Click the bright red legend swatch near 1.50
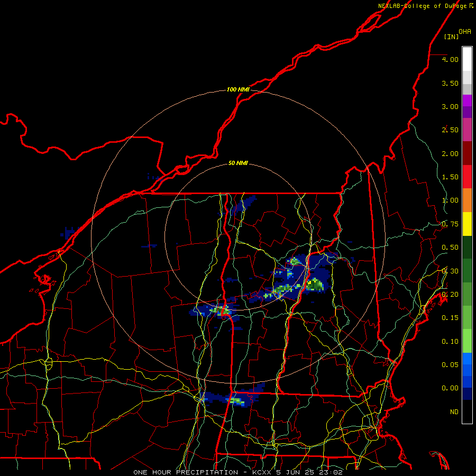Viewport: 476px width, 476px height. click(x=467, y=177)
